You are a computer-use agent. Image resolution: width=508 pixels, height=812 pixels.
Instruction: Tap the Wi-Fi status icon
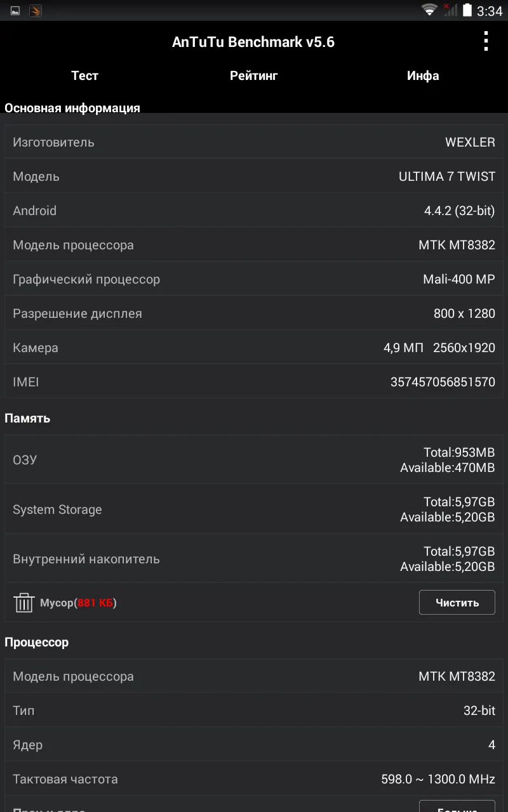click(430, 10)
